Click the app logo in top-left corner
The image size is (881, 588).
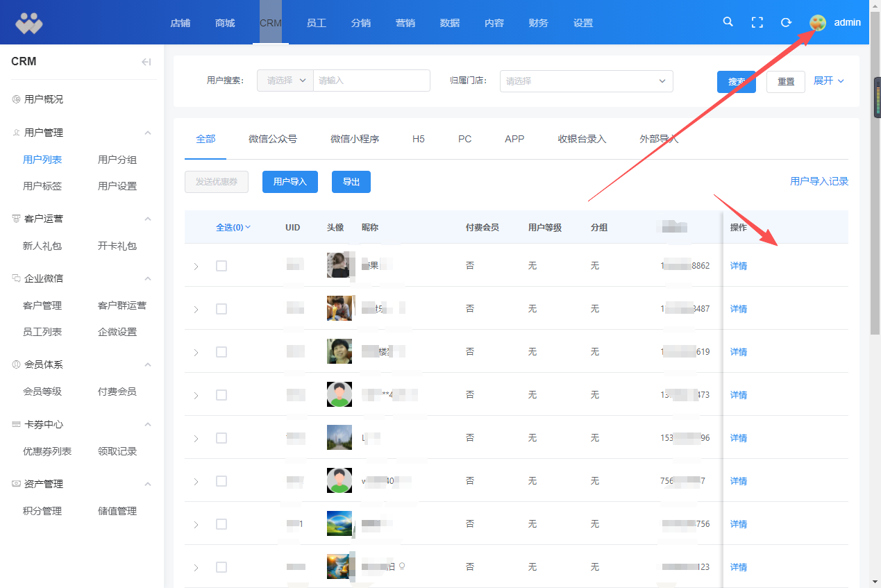click(x=29, y=23)
